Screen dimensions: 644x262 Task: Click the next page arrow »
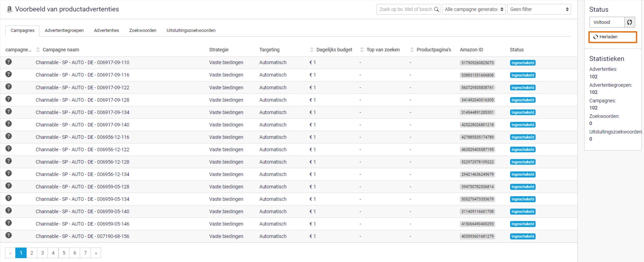[x=96, y=253]
